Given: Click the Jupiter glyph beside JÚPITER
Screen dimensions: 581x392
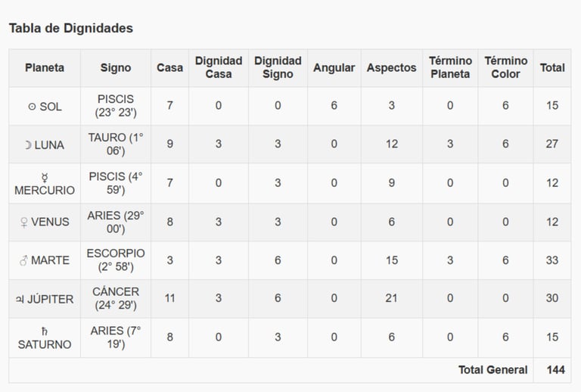Looking at the screenshot, I should click(20, 300).
